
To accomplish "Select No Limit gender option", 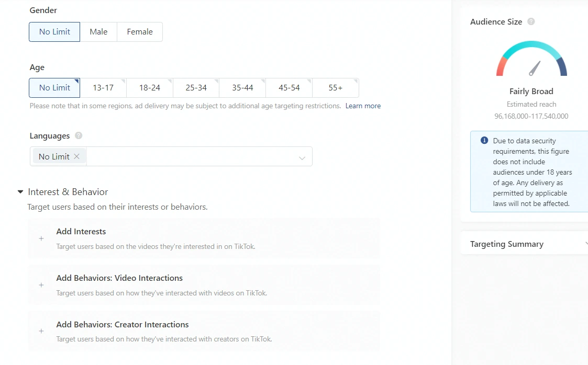I will (54, 32).
